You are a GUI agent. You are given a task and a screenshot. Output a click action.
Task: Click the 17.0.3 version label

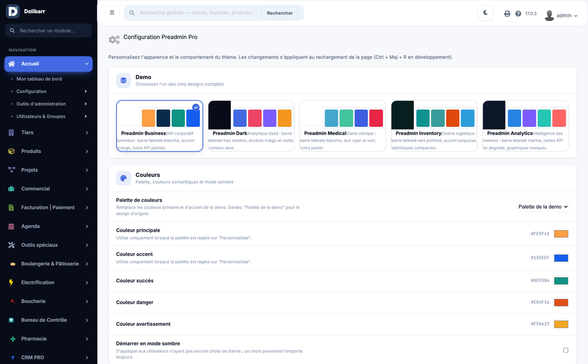(531, 14)
